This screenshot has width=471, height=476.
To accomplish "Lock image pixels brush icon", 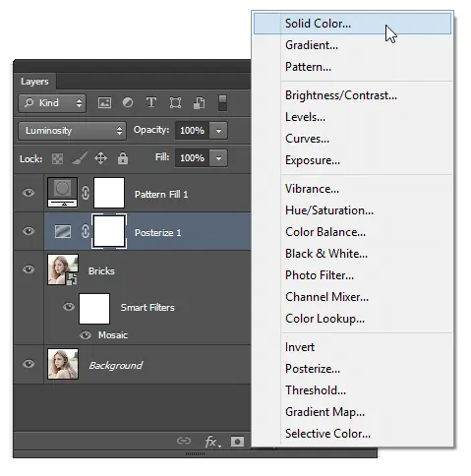I will pos(80,158).
